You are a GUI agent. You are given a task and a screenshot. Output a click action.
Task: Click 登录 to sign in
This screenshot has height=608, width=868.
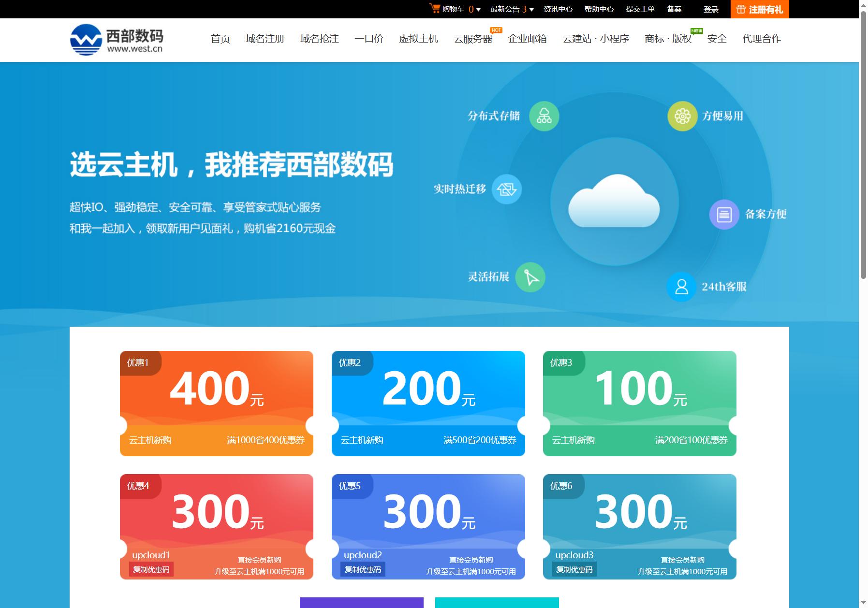coord(711,9)
